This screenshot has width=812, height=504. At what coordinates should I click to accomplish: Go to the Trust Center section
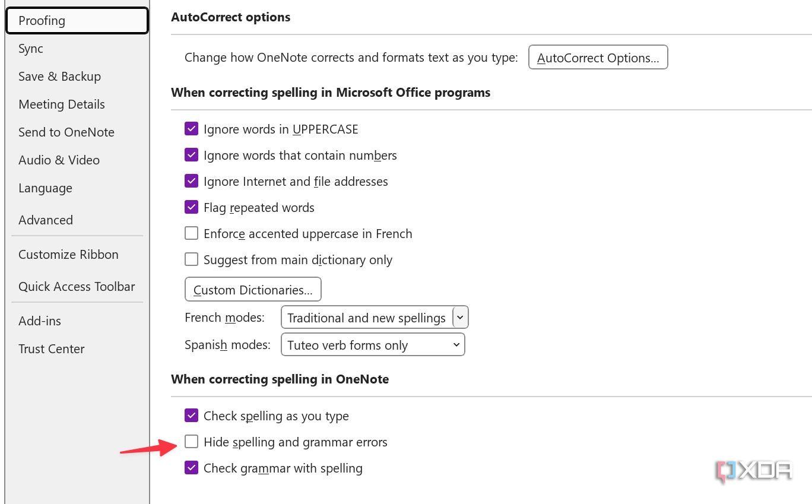[51, 348]
